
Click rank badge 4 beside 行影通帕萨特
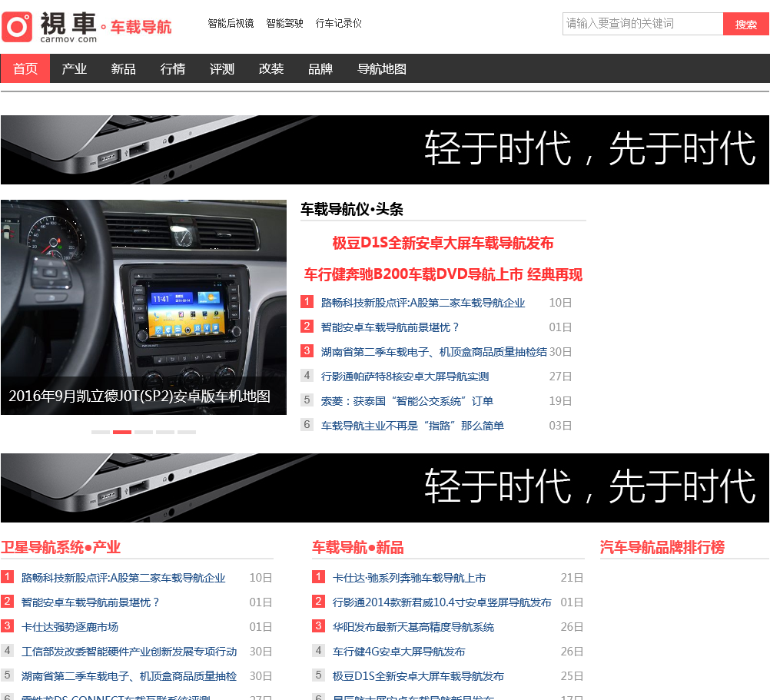[x=307, y=375]
